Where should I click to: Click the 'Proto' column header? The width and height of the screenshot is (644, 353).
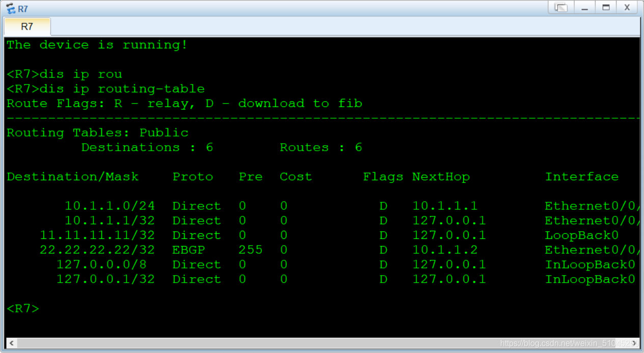pos(193,177)
